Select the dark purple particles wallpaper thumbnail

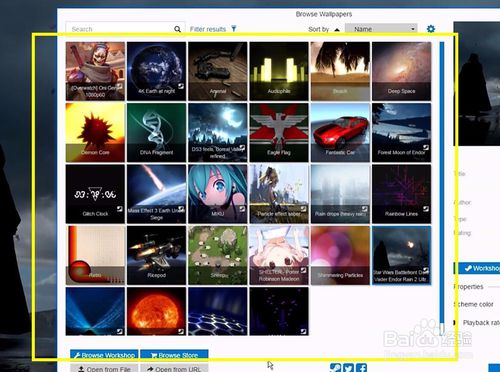pos(279,311)
